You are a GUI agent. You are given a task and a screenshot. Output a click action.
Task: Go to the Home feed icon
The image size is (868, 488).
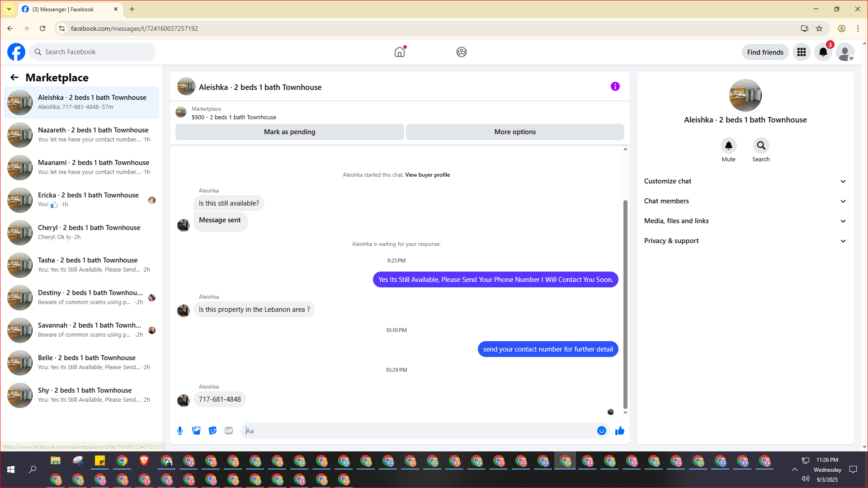pos(400,52)
